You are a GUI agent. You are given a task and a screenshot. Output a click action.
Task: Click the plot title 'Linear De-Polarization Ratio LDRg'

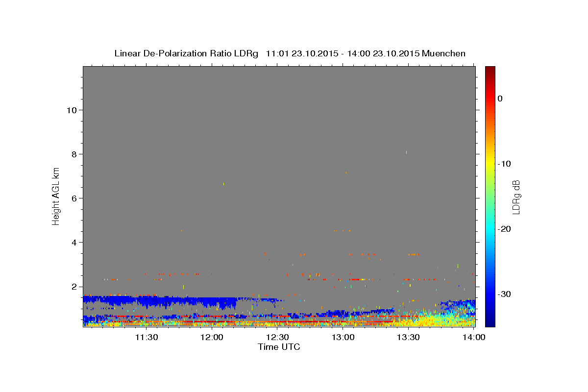pyautogui.click(x=186, y=53)
